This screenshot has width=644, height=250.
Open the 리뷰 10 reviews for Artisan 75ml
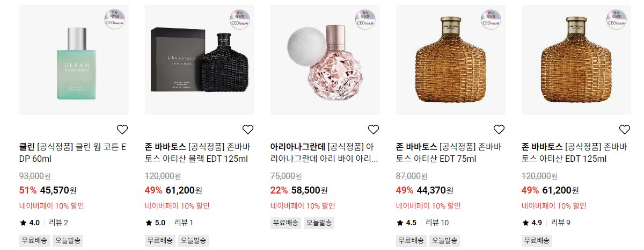point(437,223)
